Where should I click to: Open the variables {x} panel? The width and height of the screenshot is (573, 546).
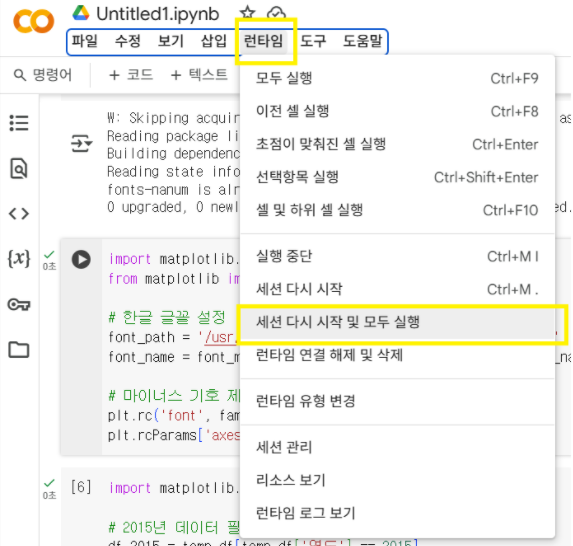(x=19, y=259)
